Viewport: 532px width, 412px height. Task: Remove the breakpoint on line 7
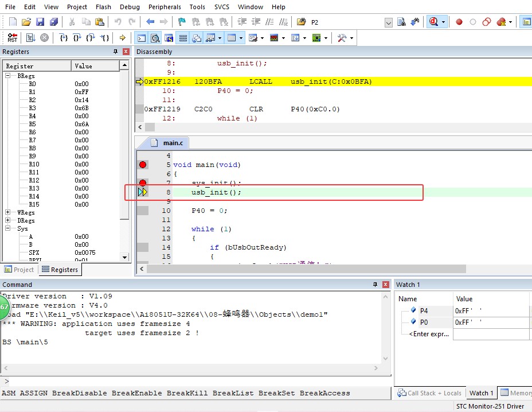tap(143, 182)
